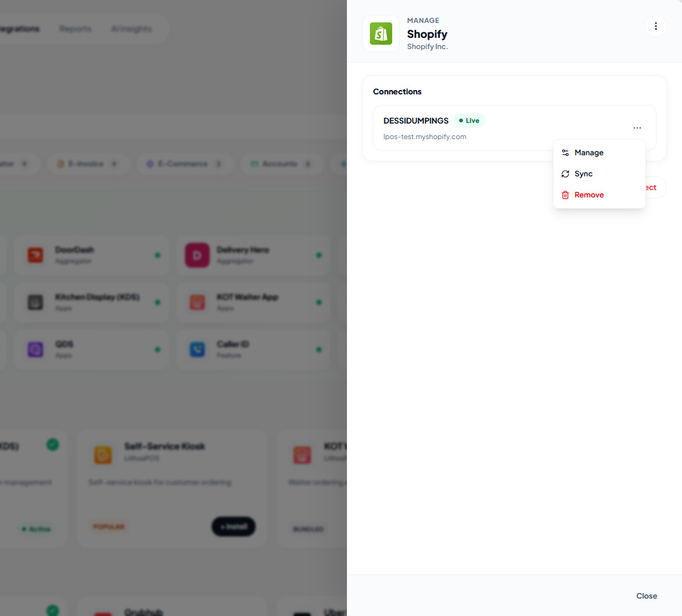Click the Shopify bag logo icon
The height and width of the screenshot is (616, 682).
pyautogui.click(x=381, y=34)
